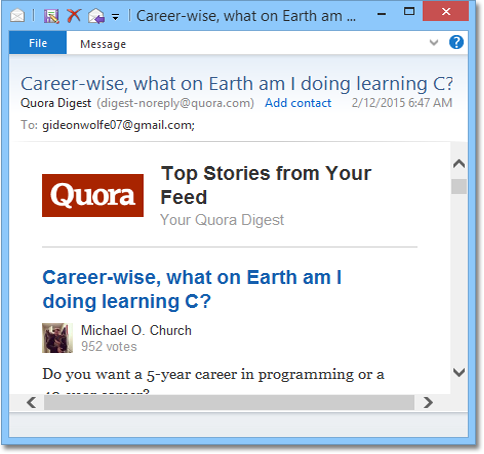Click the Reply envelope icon
The height and width of the screenshot is (454, 484).
click(96, 16)
